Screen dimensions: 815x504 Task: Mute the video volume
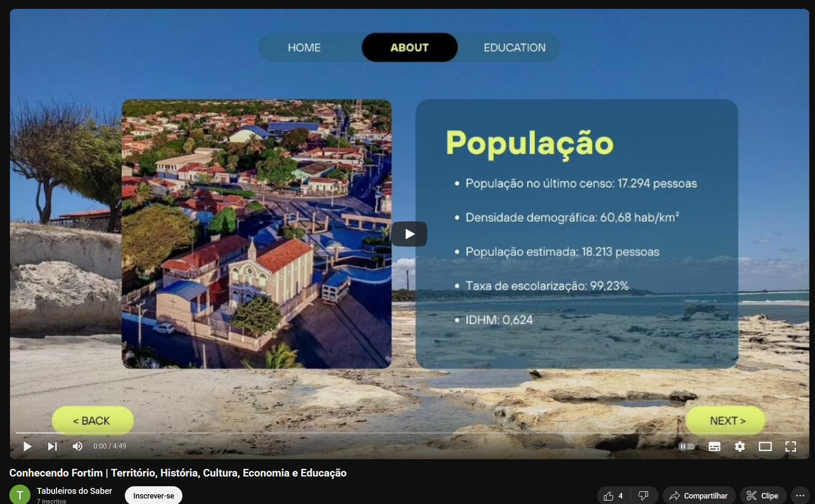[77, 446]
